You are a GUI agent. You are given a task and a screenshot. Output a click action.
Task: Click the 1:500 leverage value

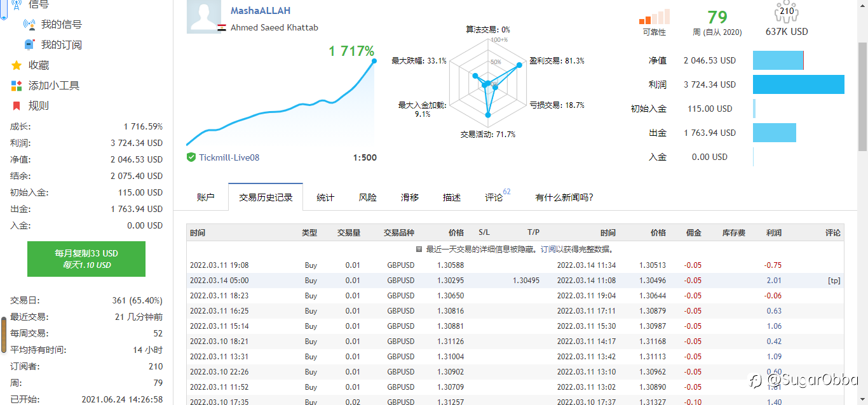(x=365, y=157)
